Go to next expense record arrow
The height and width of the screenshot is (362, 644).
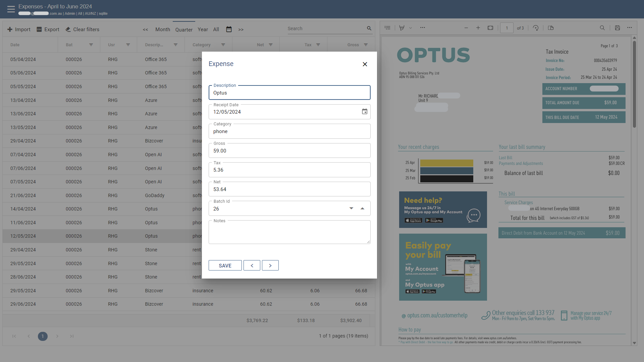point(270,265)
